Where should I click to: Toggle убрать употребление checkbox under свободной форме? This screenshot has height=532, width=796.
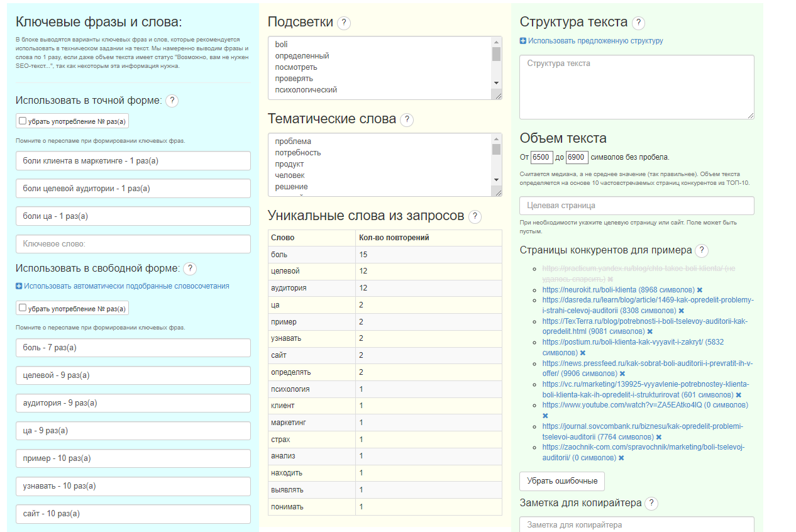tap(23, 308)
